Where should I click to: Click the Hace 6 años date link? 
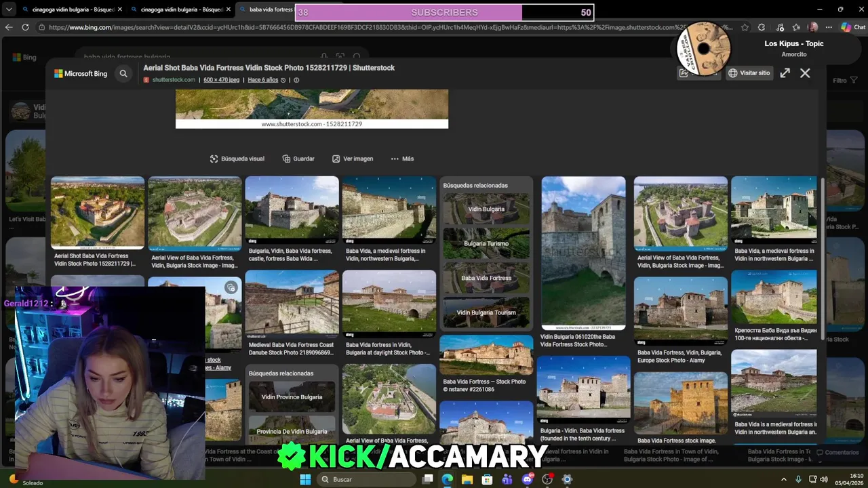(x=263, y=80)
